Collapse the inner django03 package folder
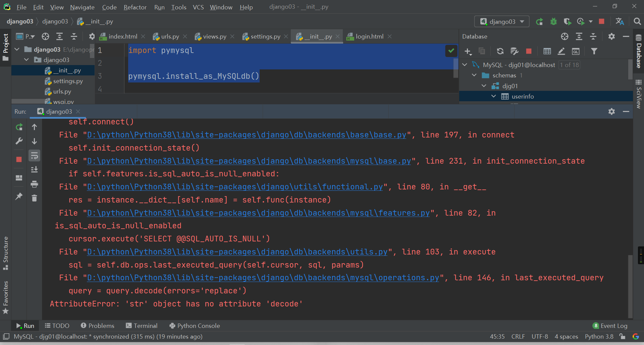Image resolution: width=644 pixels, height=345 pixels. (x=26, y=60)
